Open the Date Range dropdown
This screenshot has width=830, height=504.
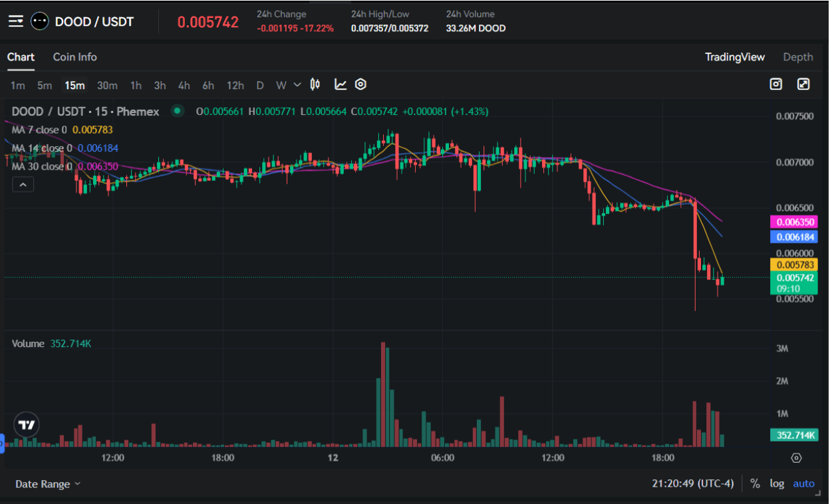point(47,484)
